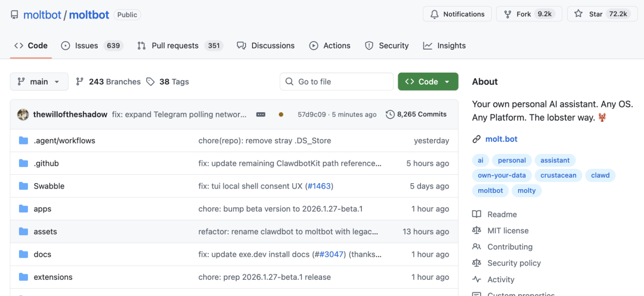Expand the green Code dropdown button
The height and width of the screenshot is (296, 644).
(x=428, y=82)
